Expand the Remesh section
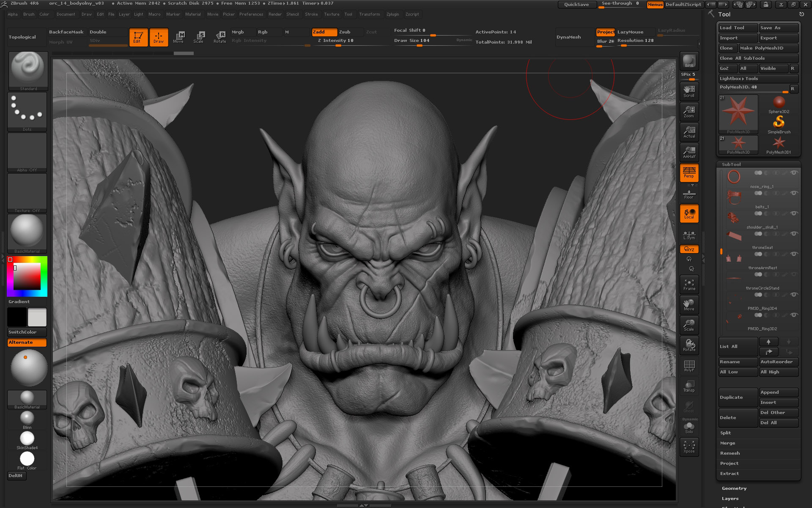Image resolution: width=812 pixels, height=508 pixels. point(730,453)
